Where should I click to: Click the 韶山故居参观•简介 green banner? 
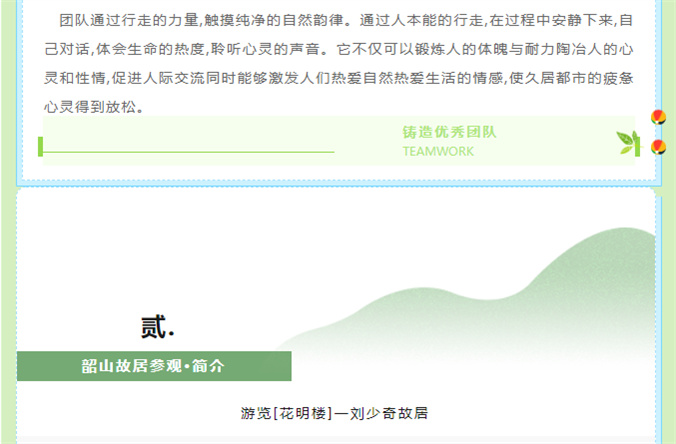coord(154,366)
